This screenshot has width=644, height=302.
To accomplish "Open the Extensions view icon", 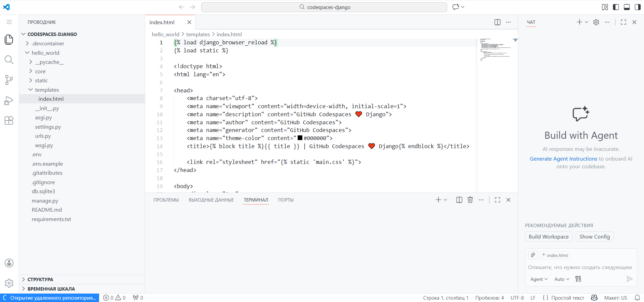I will (9, 121).
